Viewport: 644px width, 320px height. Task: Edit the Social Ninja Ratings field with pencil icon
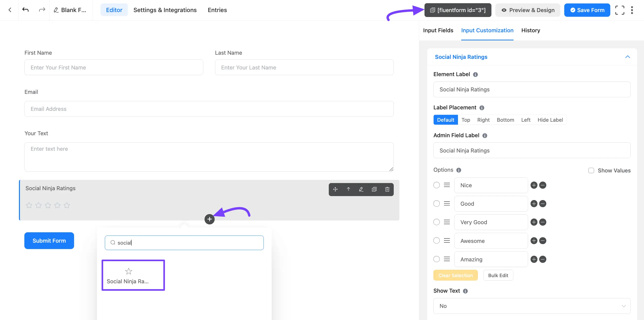(361, 189)
